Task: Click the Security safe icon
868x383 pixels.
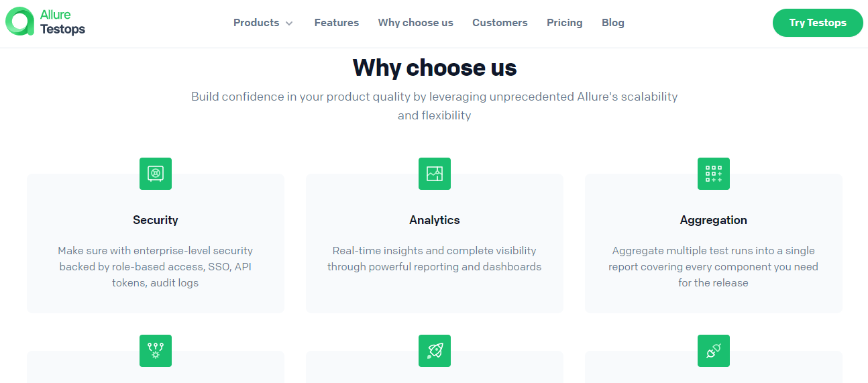Action: click(x=156, y=174)
